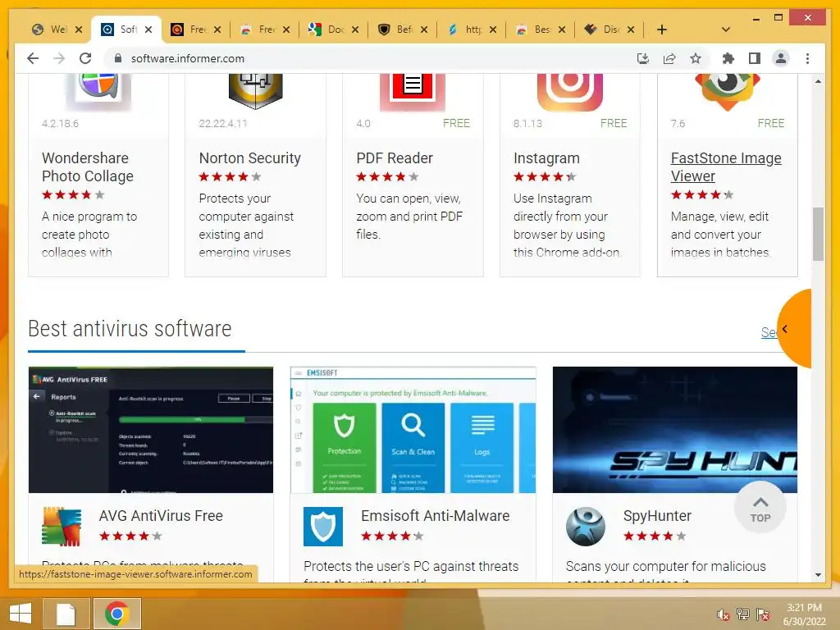Open the SpyHunter banner screenshot
The image size is (840, 630).
point(675,430)
